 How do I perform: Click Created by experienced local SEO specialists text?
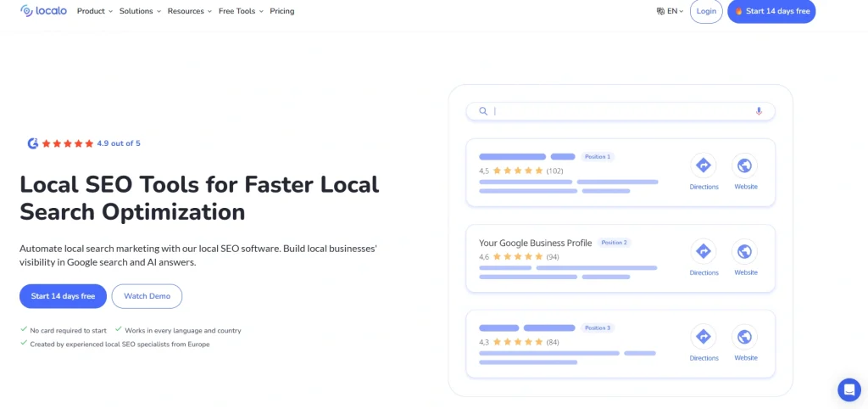120,345
